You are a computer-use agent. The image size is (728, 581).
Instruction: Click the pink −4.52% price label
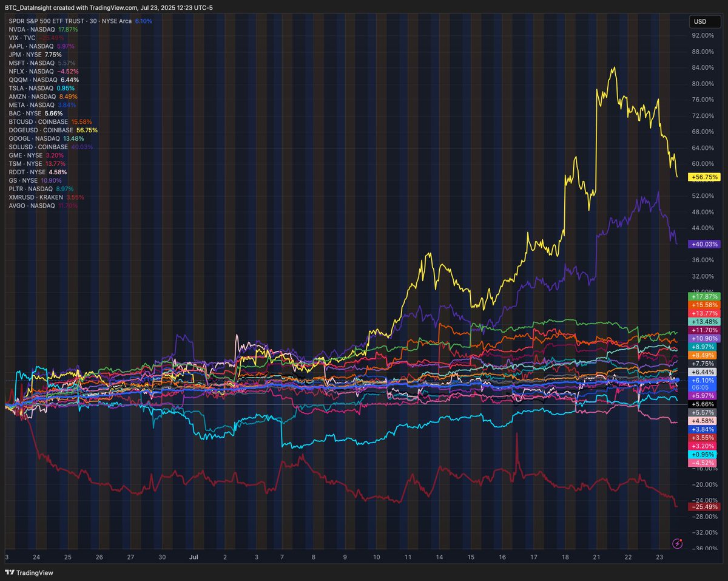pos(703,463)
